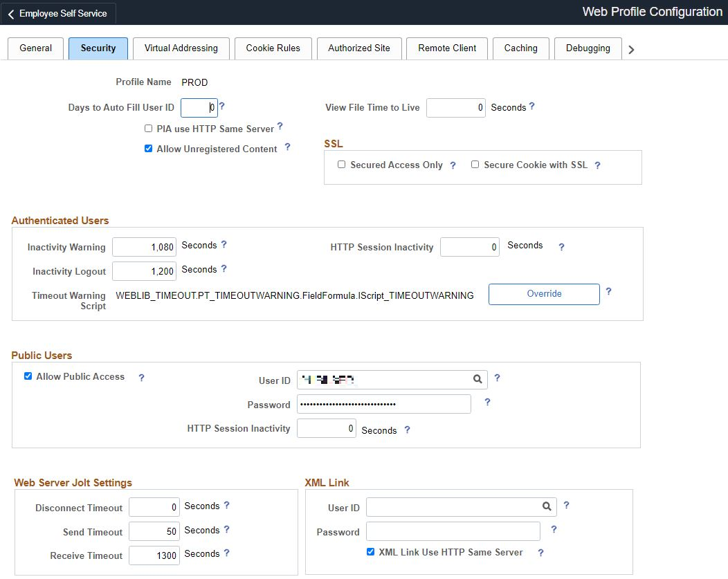Open help for PIA use HTTP Same Server

(x=280, y=126)
